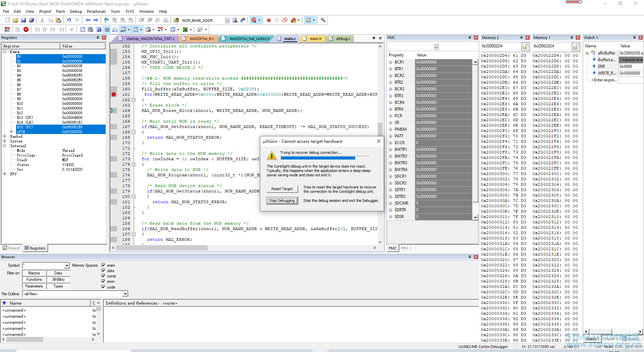The width and height of the screenshot is (644, 352).
Task: Click the editor vertical scrollbar thumb
Action: click(380, 129)
